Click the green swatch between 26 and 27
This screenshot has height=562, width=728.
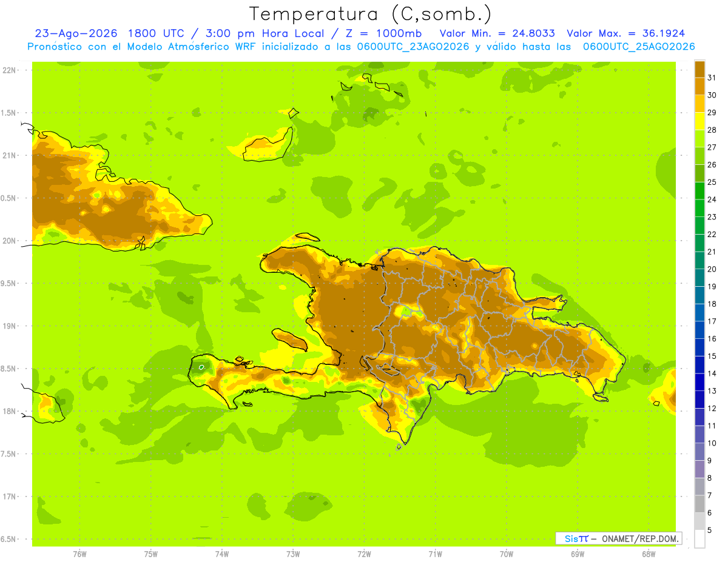point(699,156)
